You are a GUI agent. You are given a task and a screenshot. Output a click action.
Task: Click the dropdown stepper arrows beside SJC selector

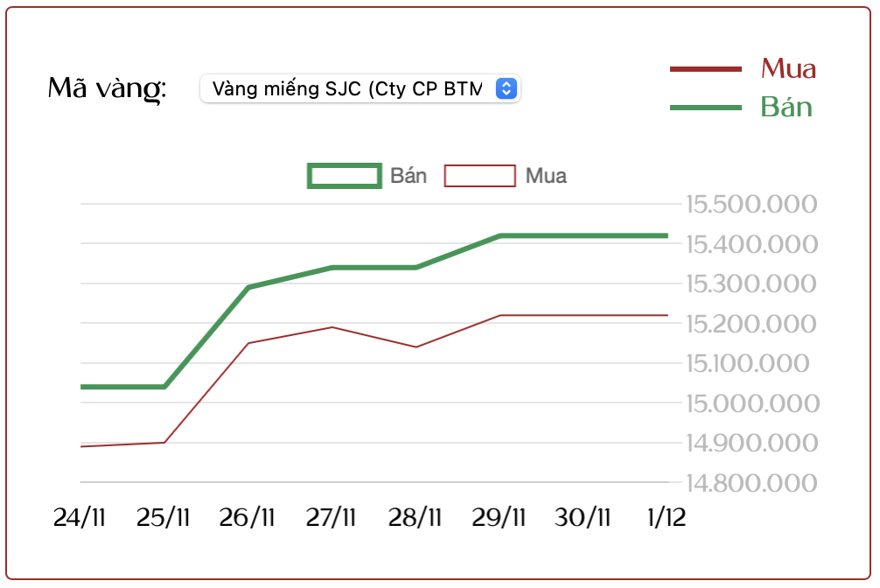[x=503, y=88]
